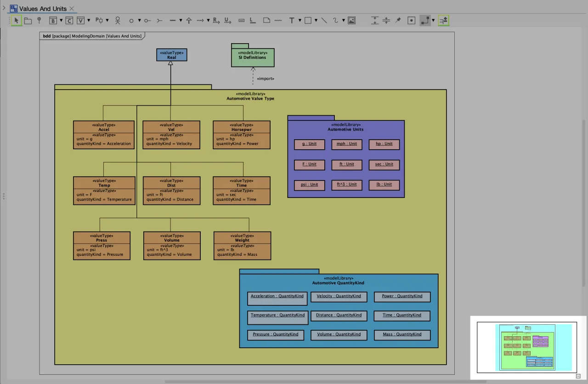This screenshot has width=588, height=384.
Task: Select the diagonal line drawing tool
Action: [324, 21]
